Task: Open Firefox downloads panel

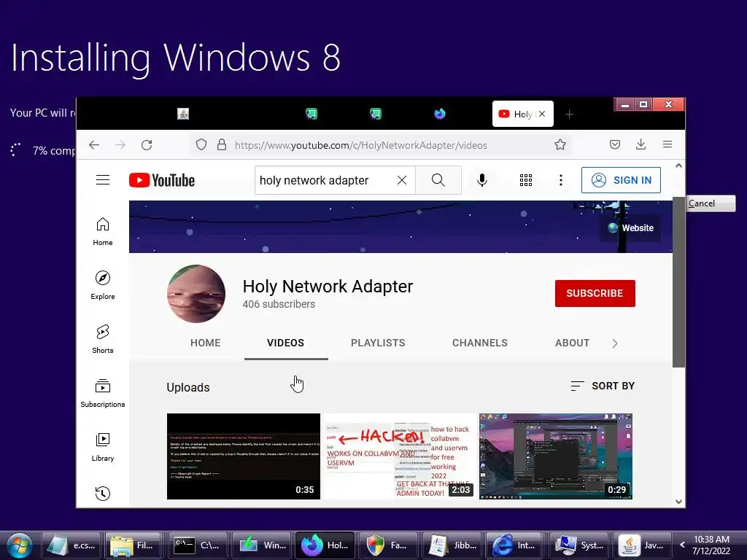Action: [640, 144]
